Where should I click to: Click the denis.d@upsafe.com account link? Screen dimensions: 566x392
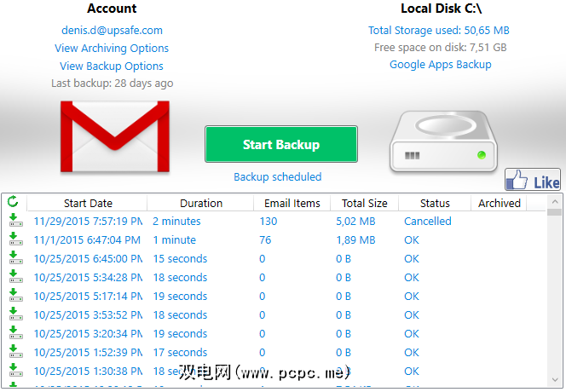coord(112,31)
